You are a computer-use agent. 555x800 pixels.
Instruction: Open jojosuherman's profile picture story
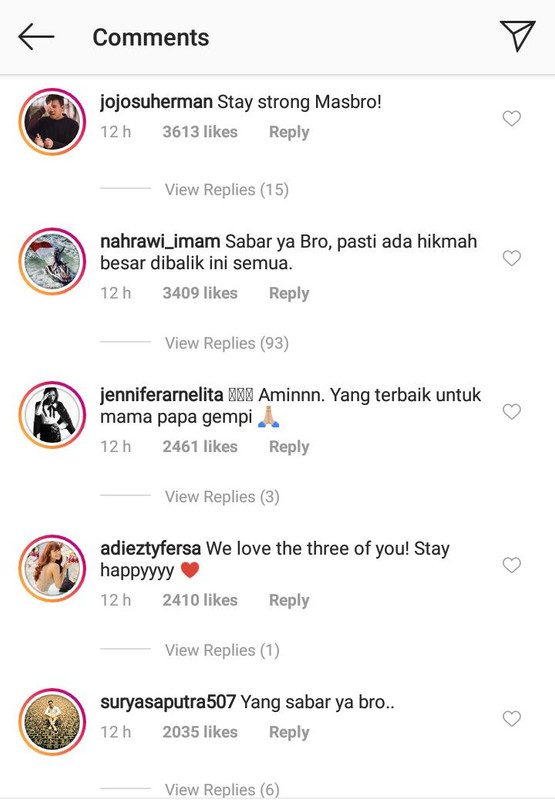pyautogui.click(x=52, y=121)
